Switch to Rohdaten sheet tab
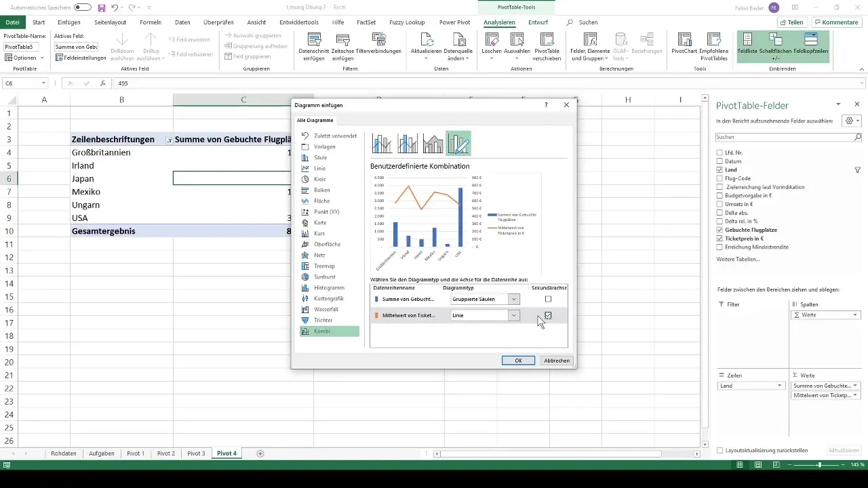Image resolution: width=868 pixels, height=488 pixels. [64, 453]
